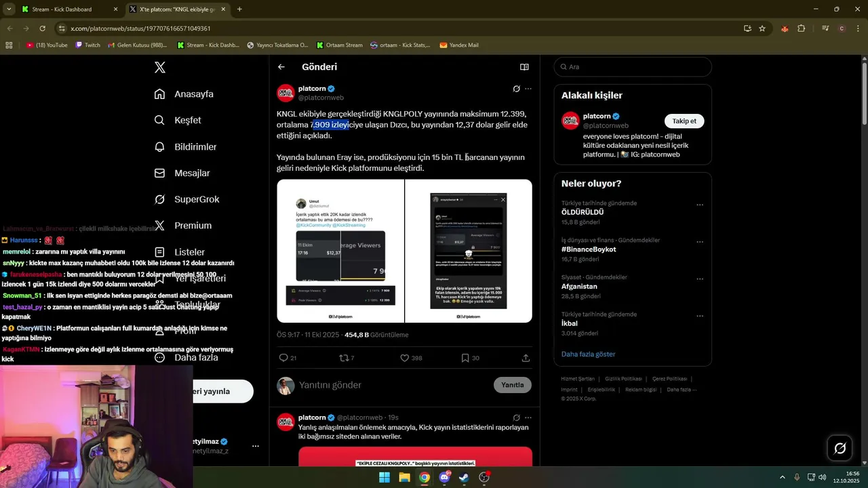Click 454,8 B Görüntüleme view count
The height and width of the screenshot is (488, 868).
[x=376, y=335]
